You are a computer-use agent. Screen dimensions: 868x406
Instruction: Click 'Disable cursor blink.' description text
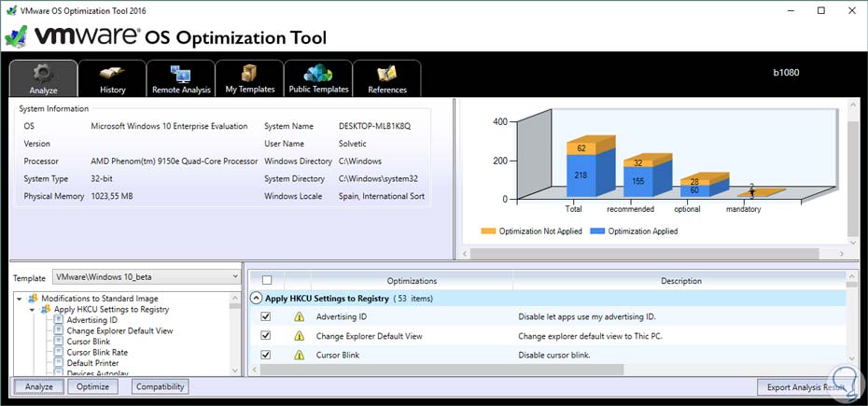554,355
